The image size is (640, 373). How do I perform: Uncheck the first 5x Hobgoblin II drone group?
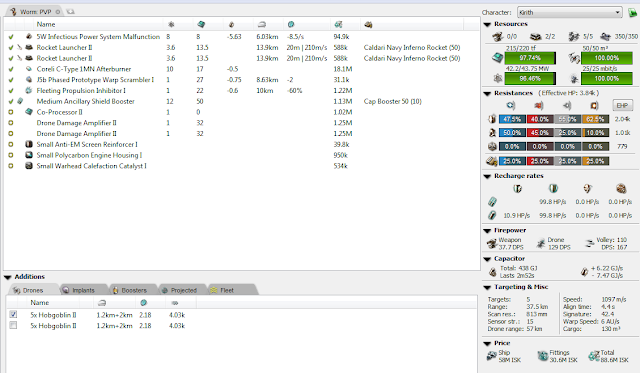click(13, 315)
